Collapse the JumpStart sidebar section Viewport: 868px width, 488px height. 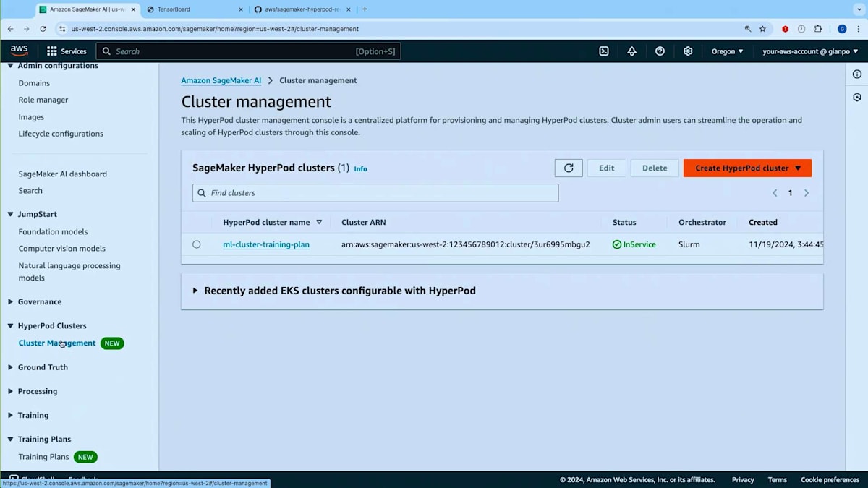pos(10,214)
